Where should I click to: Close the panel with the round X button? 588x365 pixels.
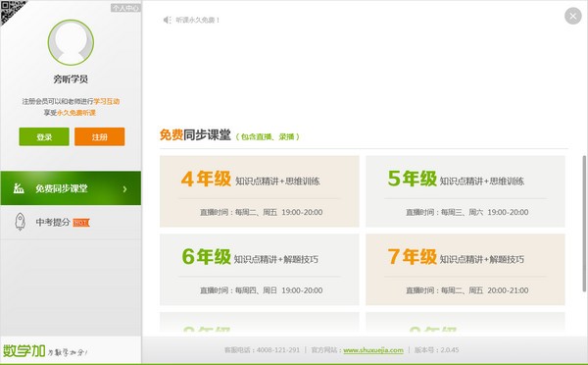[x=573, y=16]
